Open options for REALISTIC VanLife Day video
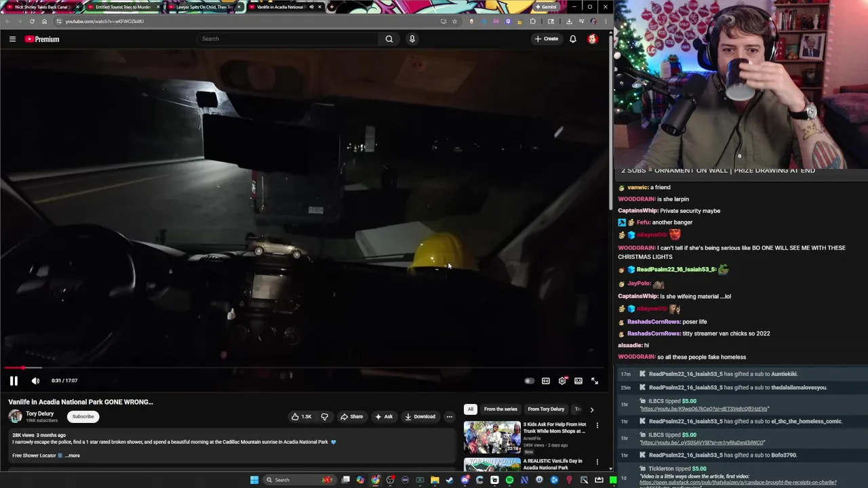Image resolution: width=868 pixels, height=488 pixels. tap(597, 462)
